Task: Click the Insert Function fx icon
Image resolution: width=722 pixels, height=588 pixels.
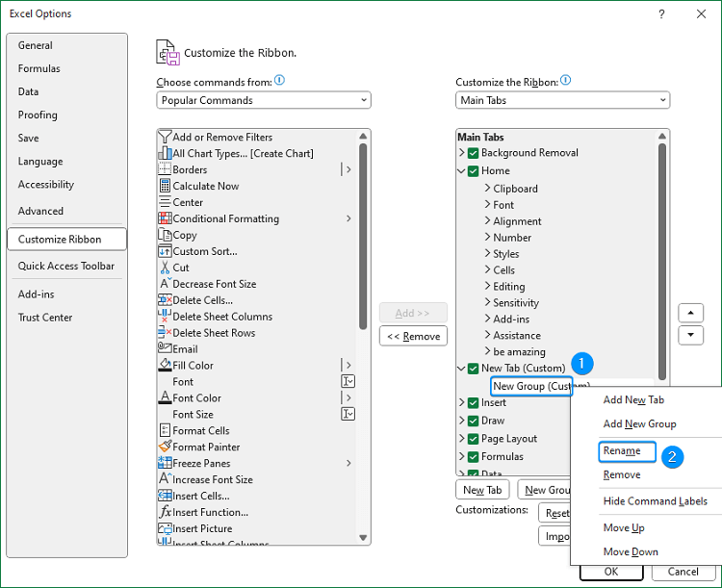Action: tap(165, 512)
